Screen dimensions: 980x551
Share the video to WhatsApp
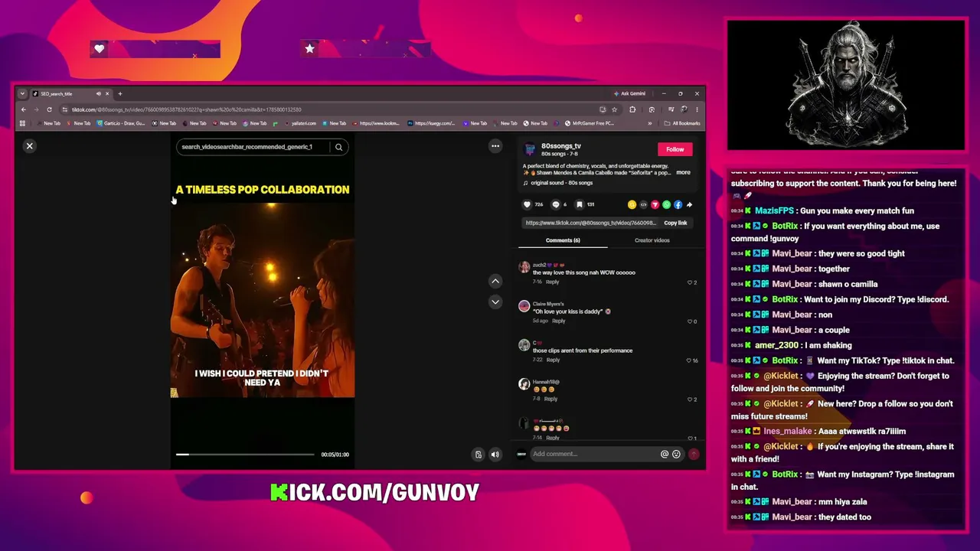pyautogui.click(x=666, y=204)
